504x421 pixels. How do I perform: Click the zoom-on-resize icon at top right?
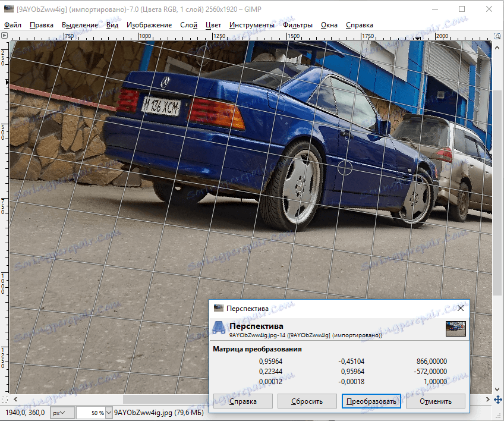[497, 36]
